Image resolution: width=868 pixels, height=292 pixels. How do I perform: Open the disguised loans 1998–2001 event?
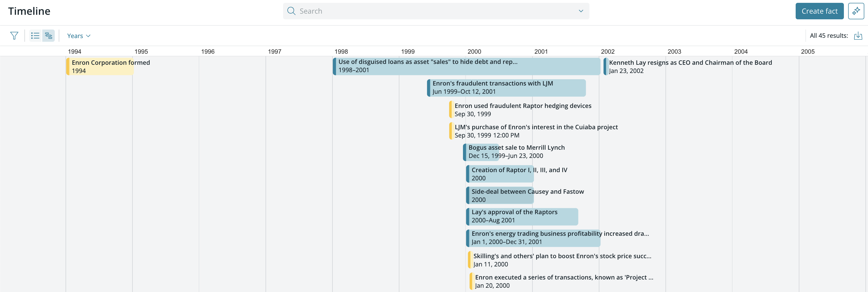click(467, 66)
